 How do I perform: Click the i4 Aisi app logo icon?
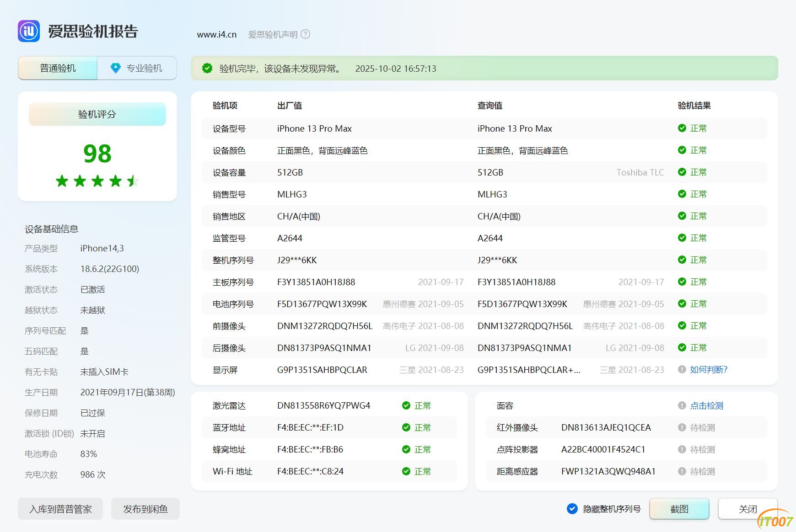click(x=29, y=31)
